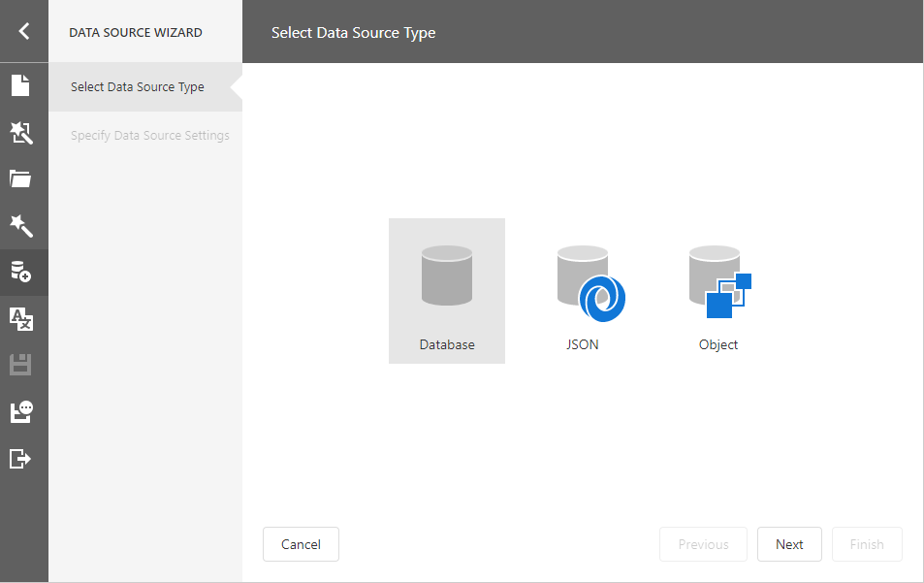Select the New document icon
The height and width of the screenshot is (583, 924).
[x=21, y=85]
